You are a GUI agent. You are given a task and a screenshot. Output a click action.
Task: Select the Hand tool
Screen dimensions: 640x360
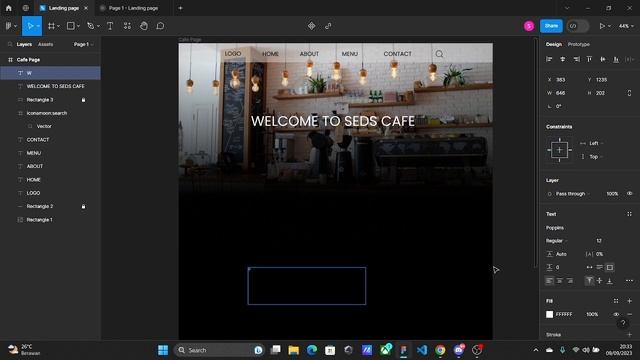(144, 26)
